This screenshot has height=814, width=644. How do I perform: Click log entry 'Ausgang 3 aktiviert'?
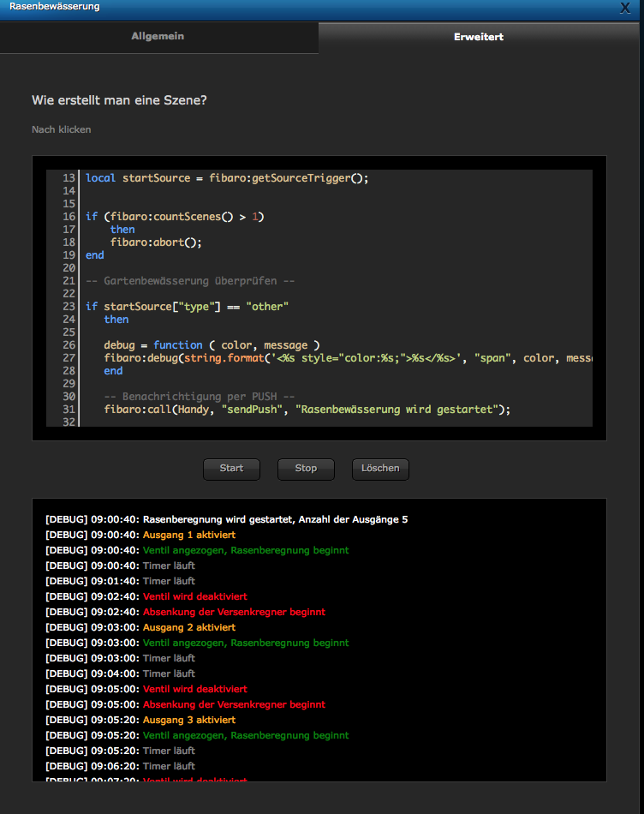pyautogui.click(x=189, y=720)
